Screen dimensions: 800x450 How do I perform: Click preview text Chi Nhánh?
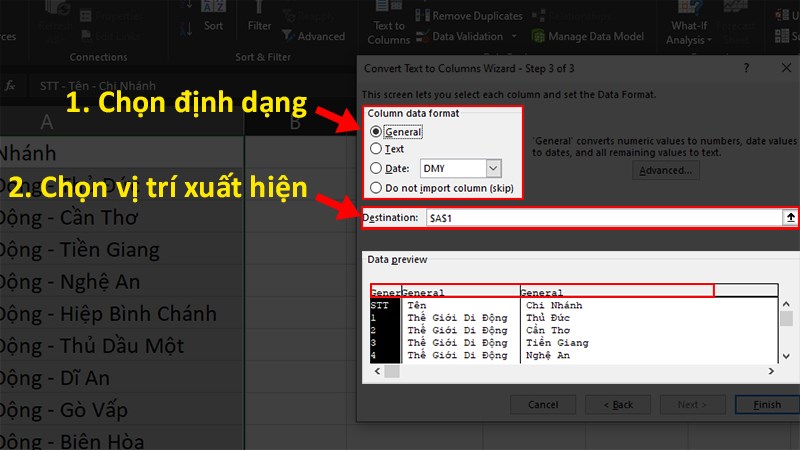pos(554,305)
